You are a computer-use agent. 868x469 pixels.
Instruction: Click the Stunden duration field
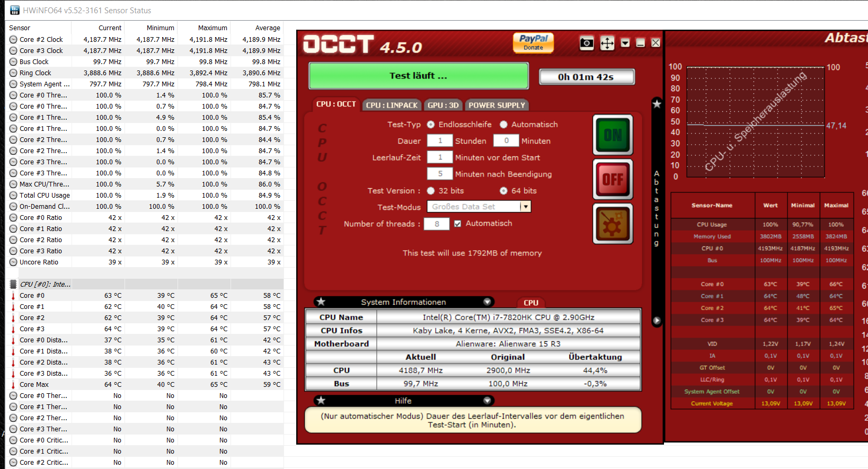tap(440, 141)
